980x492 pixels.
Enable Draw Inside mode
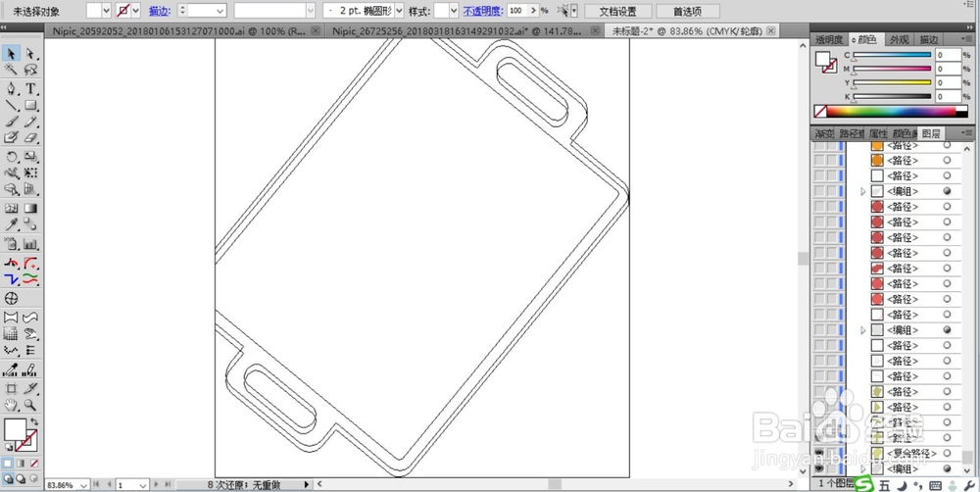pos(33,478)
